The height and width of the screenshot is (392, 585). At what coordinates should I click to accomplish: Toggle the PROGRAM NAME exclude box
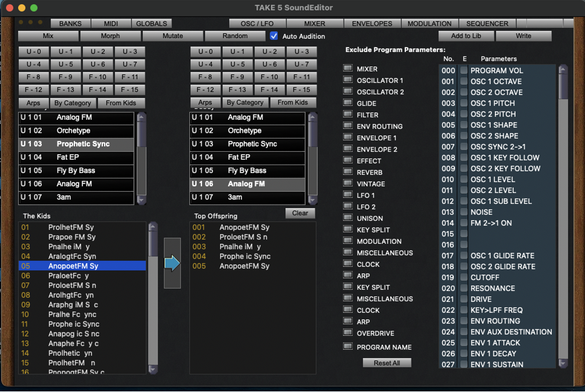[348, 347]
